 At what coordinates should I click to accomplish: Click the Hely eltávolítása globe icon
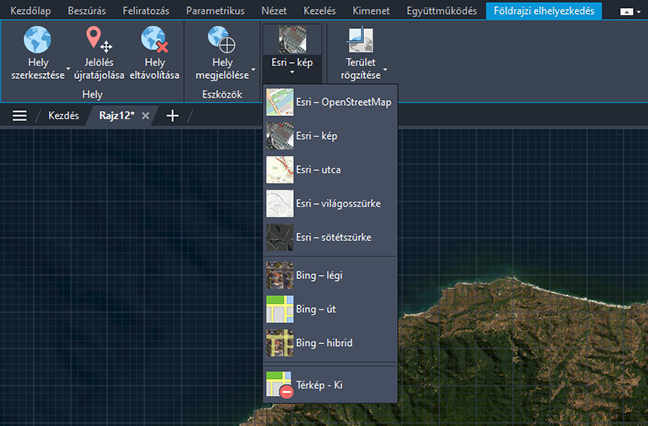(x=154, y=40)
